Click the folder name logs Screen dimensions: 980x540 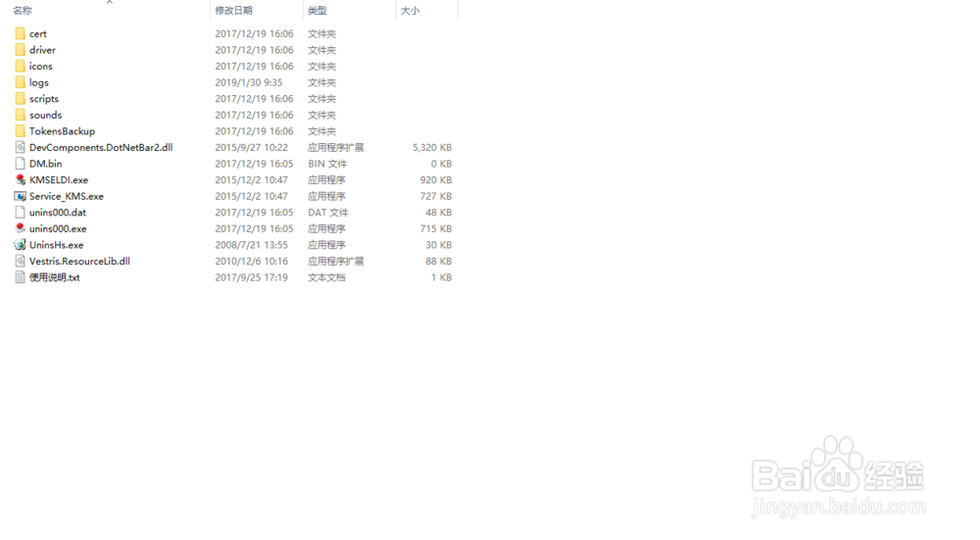click(39, 82)
